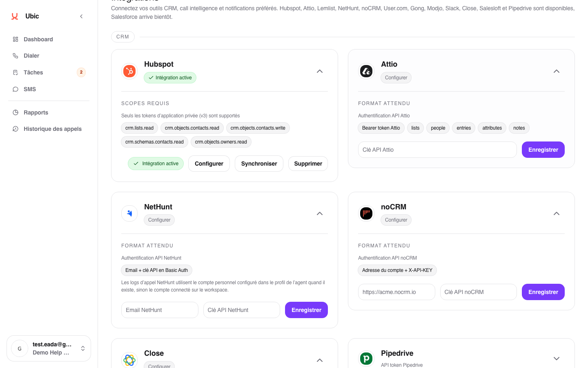This screenshot has height=368, width=588.
Task: Save the Attio API key with Enregistrer
Action: 543,150
